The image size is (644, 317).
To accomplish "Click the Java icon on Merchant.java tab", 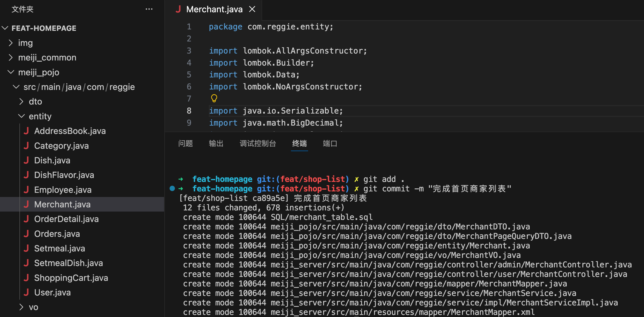I will point(178,9).
